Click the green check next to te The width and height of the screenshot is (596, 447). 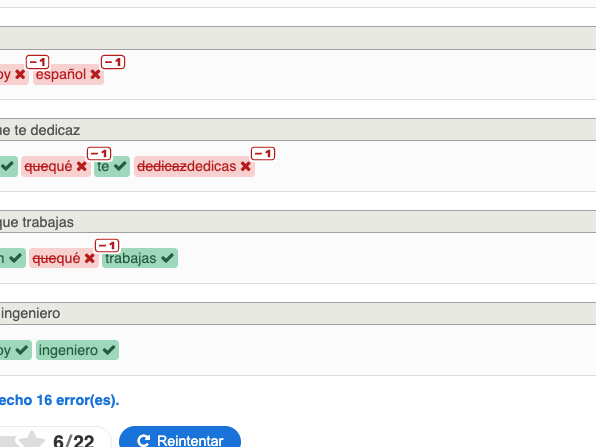coord(120,166)
